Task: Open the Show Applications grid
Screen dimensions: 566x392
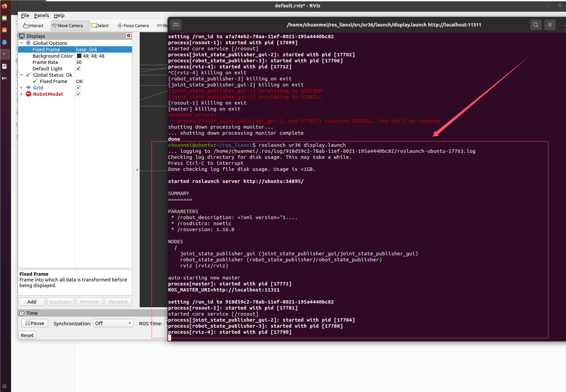Action: (x=4, y=386)
